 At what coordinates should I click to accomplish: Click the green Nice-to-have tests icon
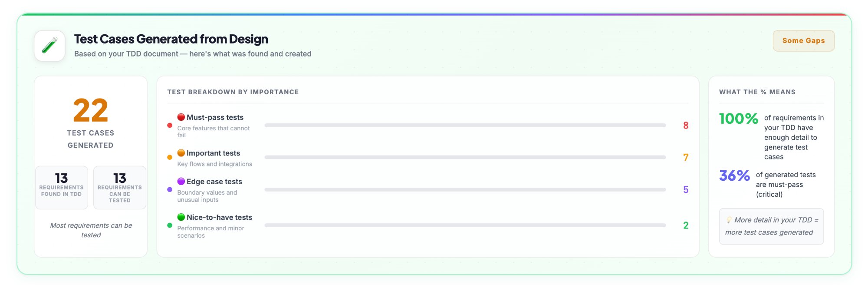[x=181, y=217]
